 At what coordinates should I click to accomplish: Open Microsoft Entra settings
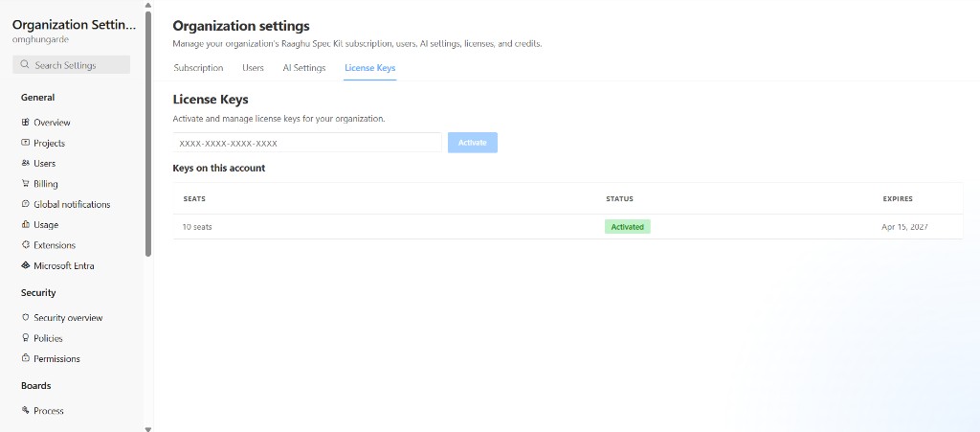[x=64, y=265]
